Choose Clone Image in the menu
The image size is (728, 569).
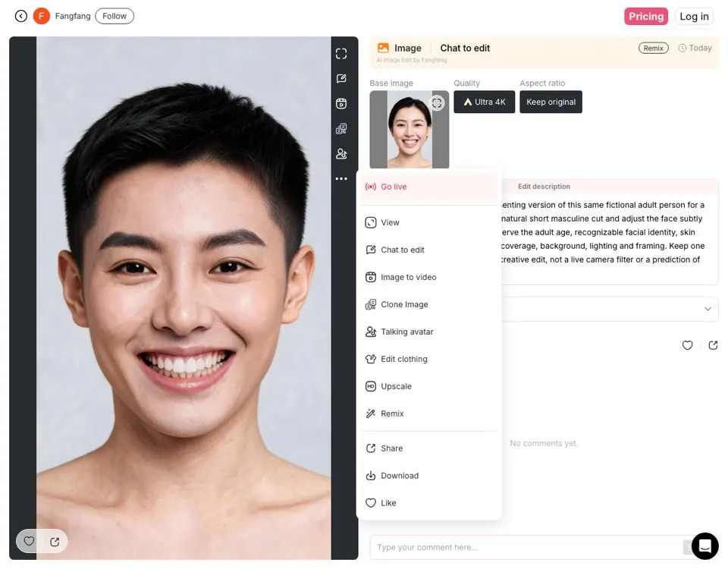(429, 304)
